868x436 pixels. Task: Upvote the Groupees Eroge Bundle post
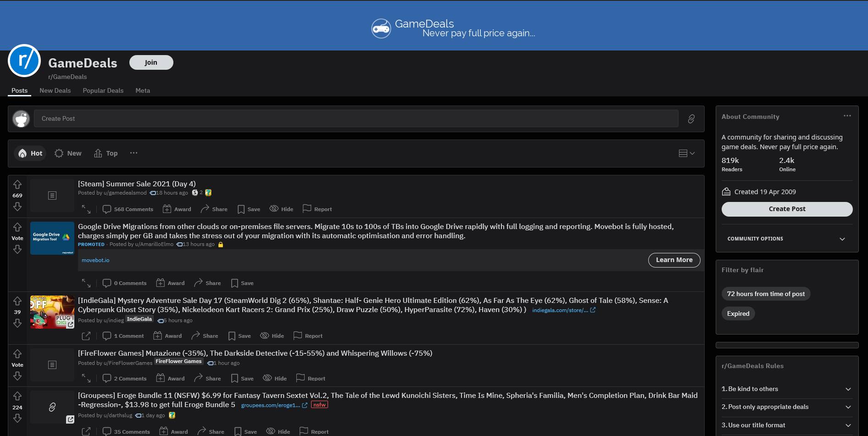[17, 396]
